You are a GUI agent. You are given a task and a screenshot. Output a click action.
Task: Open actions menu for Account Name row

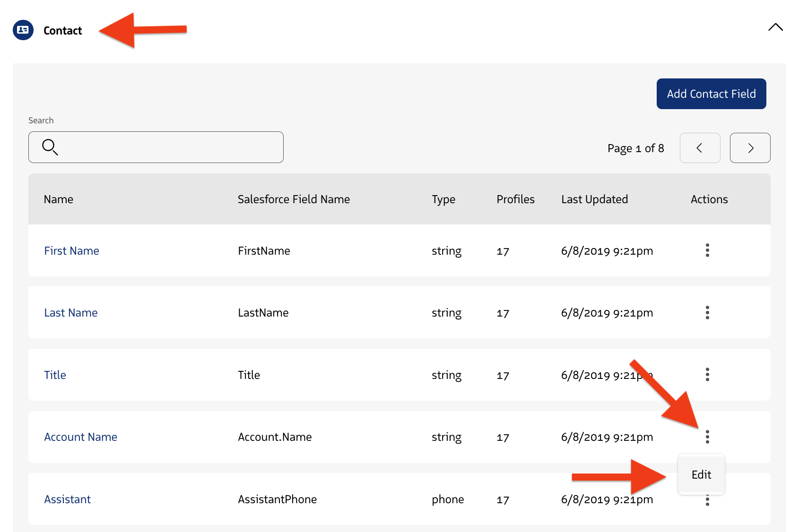(707, 437)
